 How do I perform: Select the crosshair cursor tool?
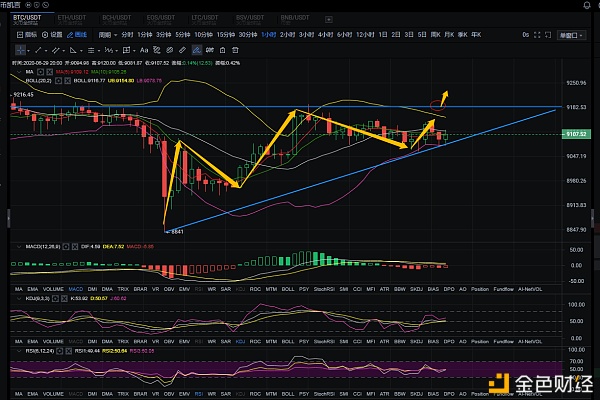click(20, 47)
